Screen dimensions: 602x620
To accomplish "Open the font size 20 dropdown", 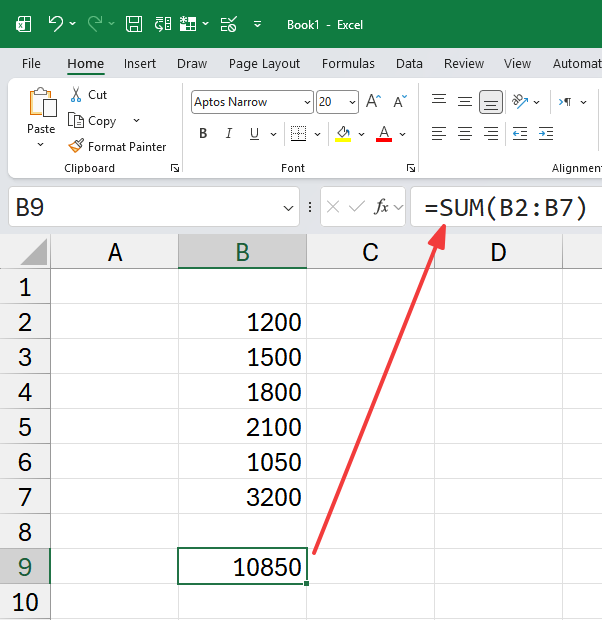I will click(352, 102).
